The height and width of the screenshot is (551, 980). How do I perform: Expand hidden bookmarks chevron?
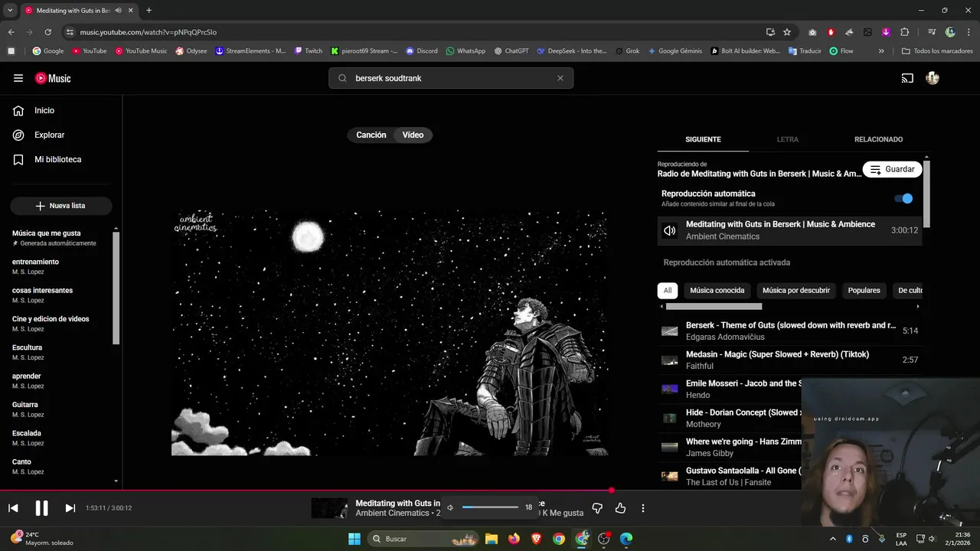point(881,51)
